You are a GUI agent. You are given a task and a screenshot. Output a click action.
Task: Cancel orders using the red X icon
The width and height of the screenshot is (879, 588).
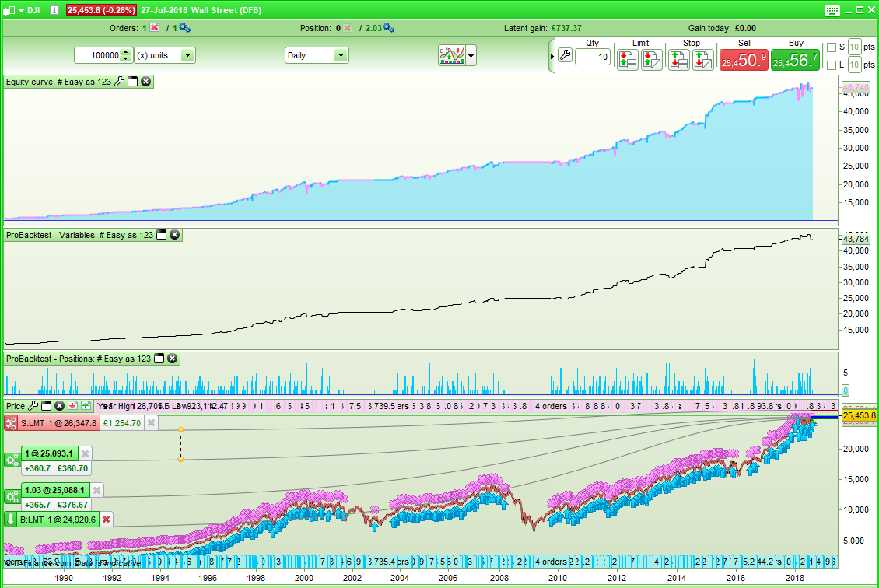click(x=154, y=26)
